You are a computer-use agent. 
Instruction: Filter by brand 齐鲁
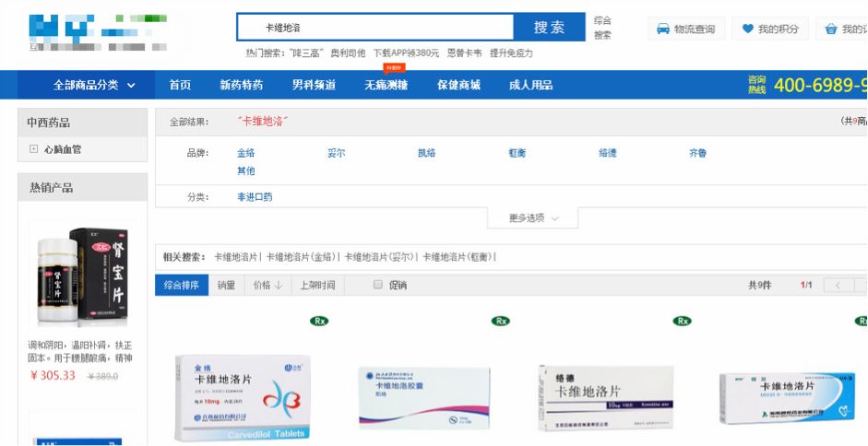click(x=697, y=153)
